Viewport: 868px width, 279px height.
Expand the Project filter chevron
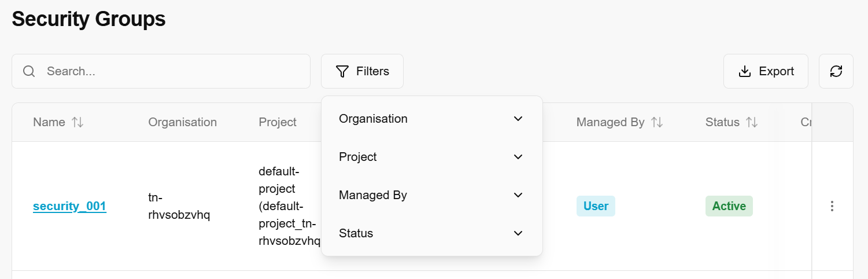518,157
